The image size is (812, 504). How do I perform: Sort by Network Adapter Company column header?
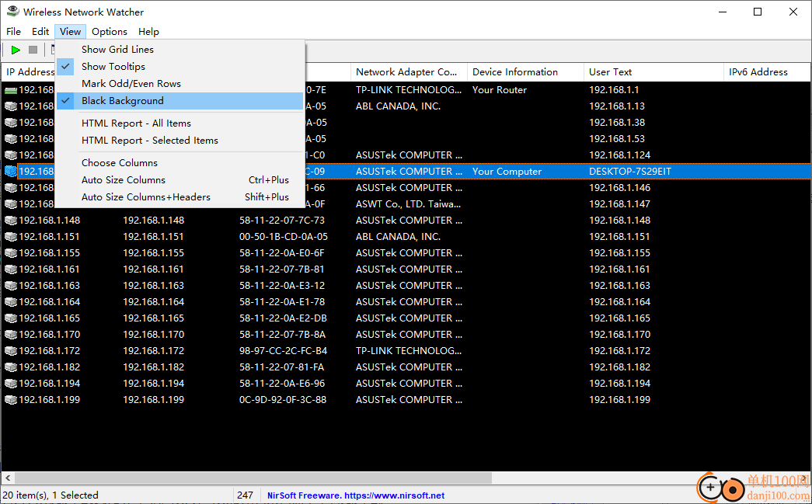click(409, 72)
